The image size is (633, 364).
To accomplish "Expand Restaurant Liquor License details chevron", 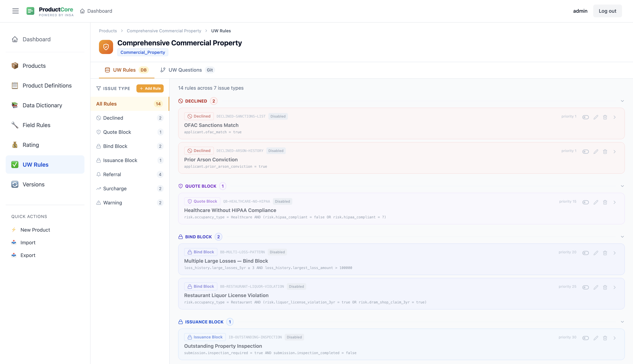I will tap(614, 287).
